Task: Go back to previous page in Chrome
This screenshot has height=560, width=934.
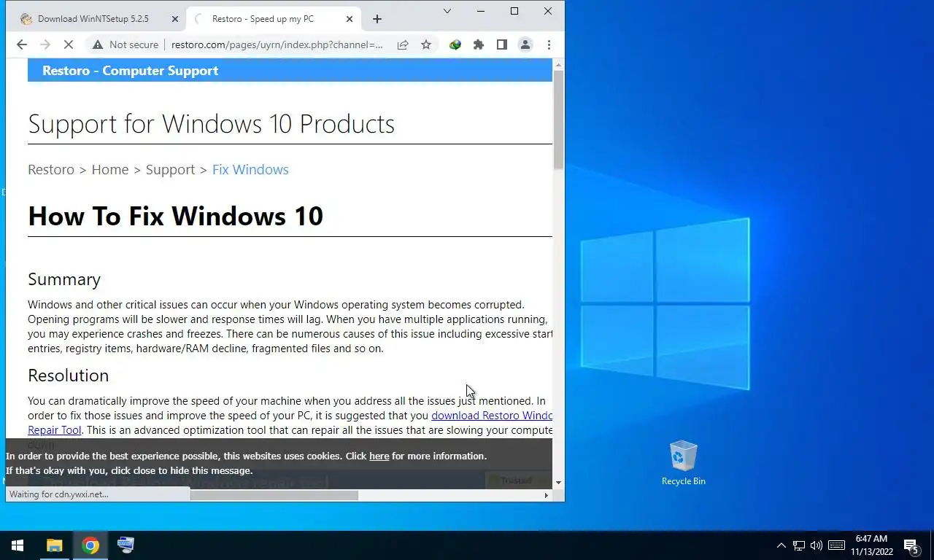Action: [x=22, y=44]
